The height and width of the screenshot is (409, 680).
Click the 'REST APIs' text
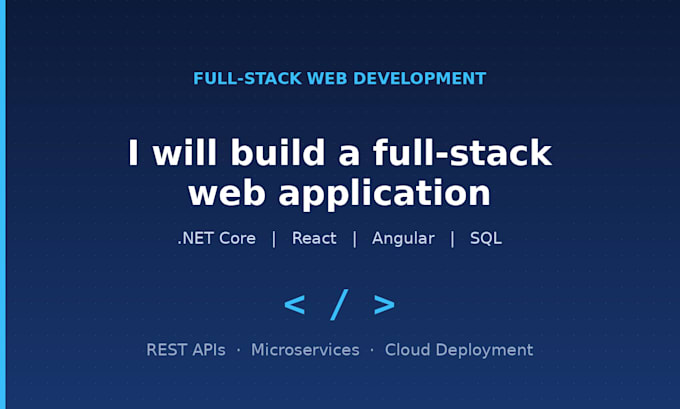[x=186, y=350]
